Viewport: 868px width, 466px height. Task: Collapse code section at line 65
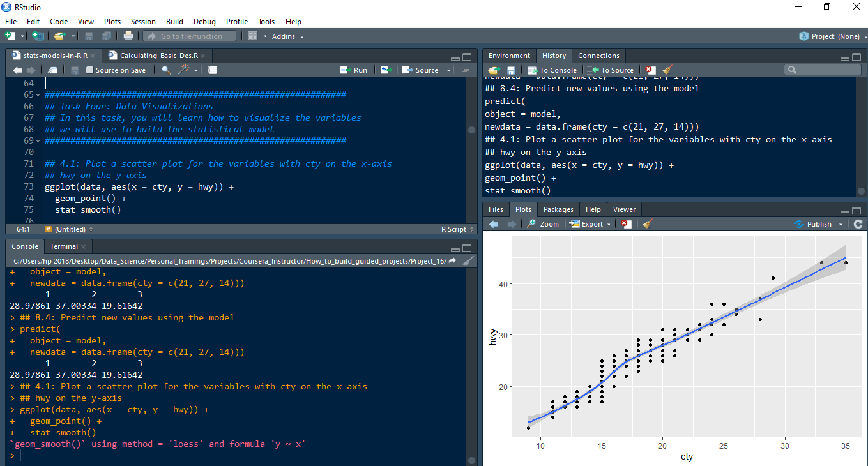[x=38, y=95]
